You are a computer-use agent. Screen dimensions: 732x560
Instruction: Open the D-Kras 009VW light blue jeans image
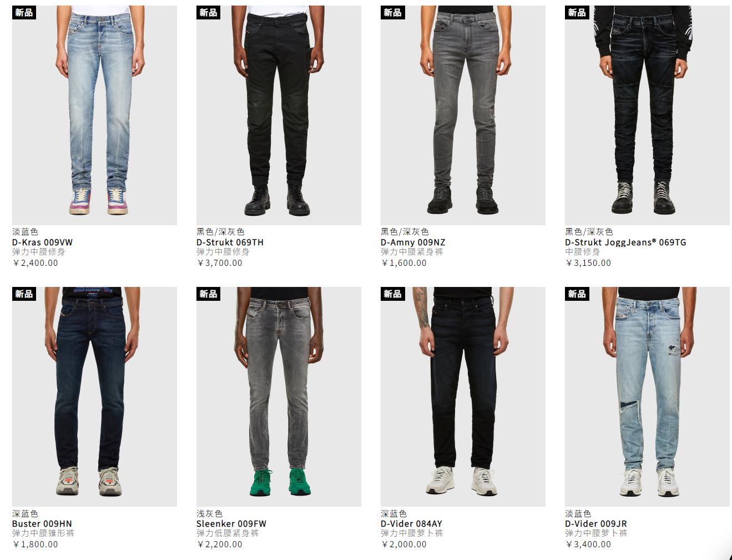pos(94,115)
